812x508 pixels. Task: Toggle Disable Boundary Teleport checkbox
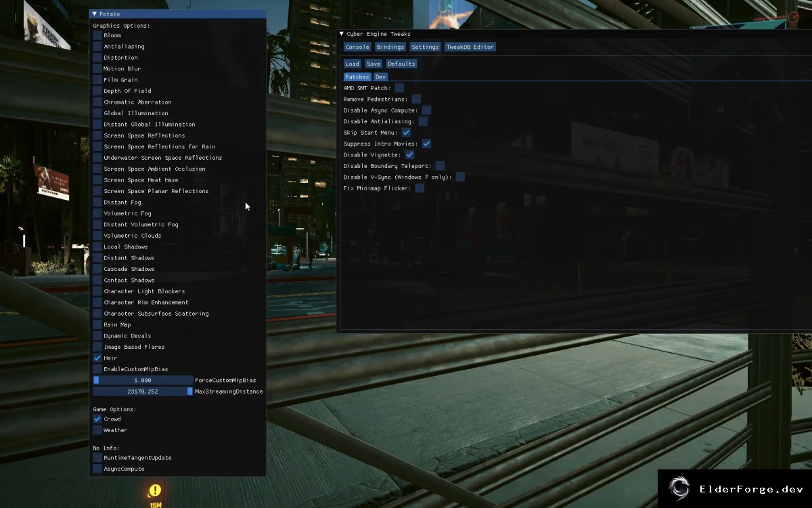(x=440, y=166)
